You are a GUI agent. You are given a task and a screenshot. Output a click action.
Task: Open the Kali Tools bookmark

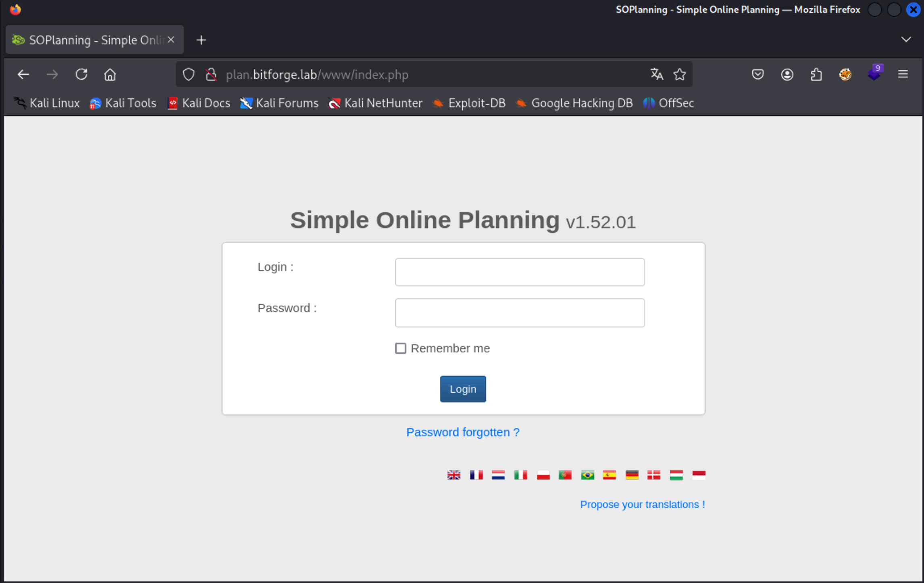(x=123, y=103)
